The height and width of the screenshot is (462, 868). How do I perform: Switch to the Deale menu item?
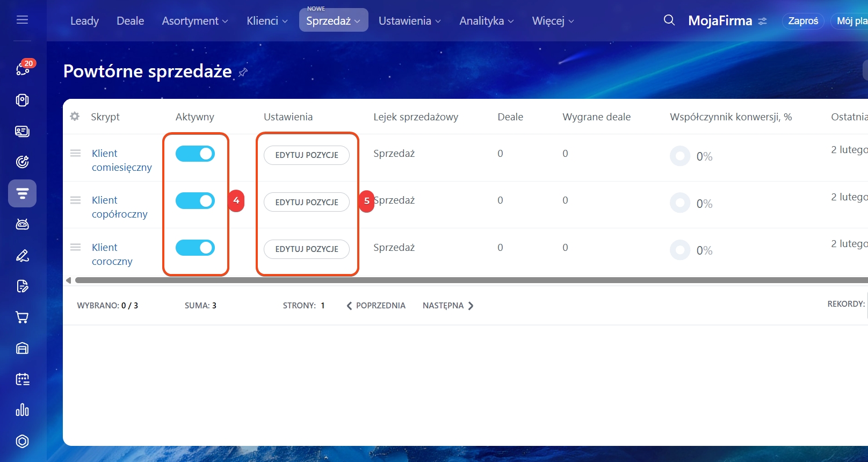(130, 21)
